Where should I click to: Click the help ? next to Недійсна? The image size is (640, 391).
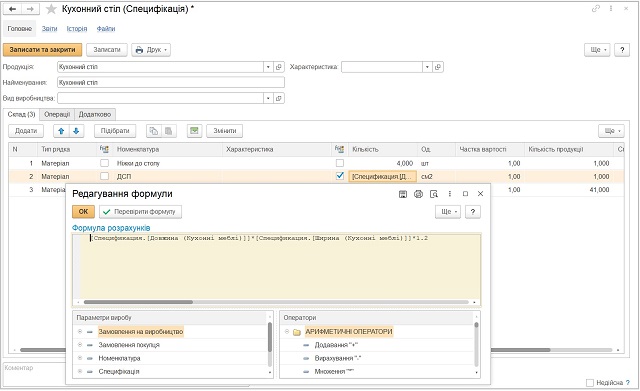point(628,383)
